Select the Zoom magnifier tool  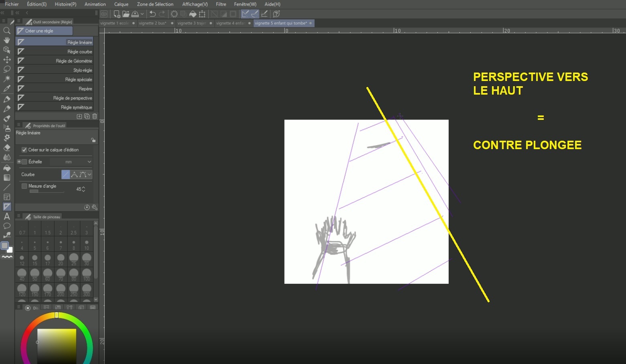click(x=7, y=30)
